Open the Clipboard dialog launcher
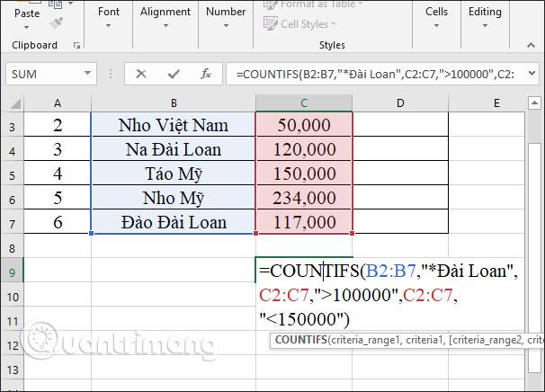Viewport: 545px width, 392px height. click(76, 46)
